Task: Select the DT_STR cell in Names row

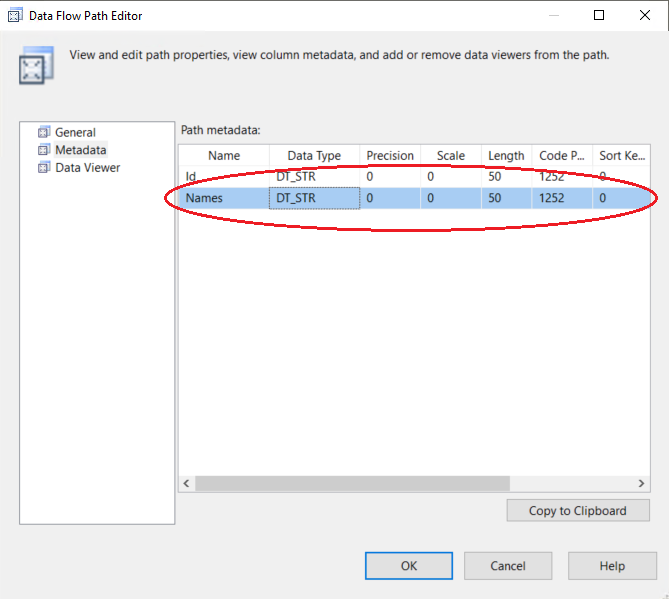Action: click(x=314, y=198)
